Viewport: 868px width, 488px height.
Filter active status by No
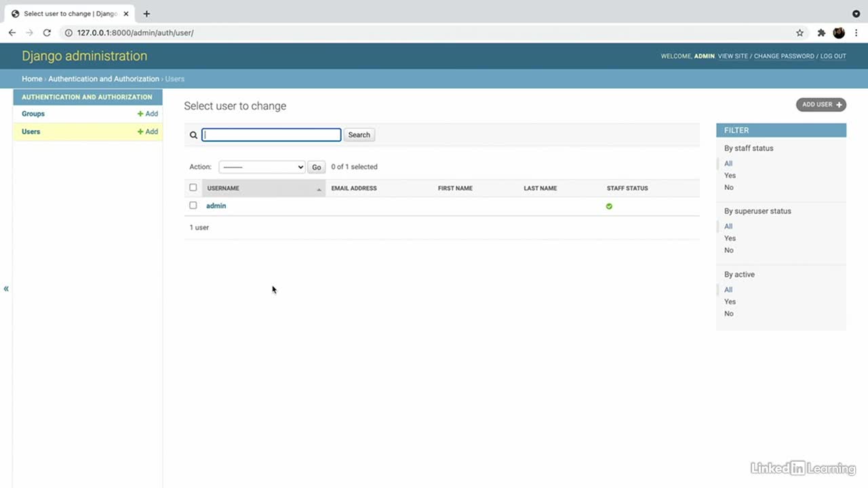(x=729, y=314)
